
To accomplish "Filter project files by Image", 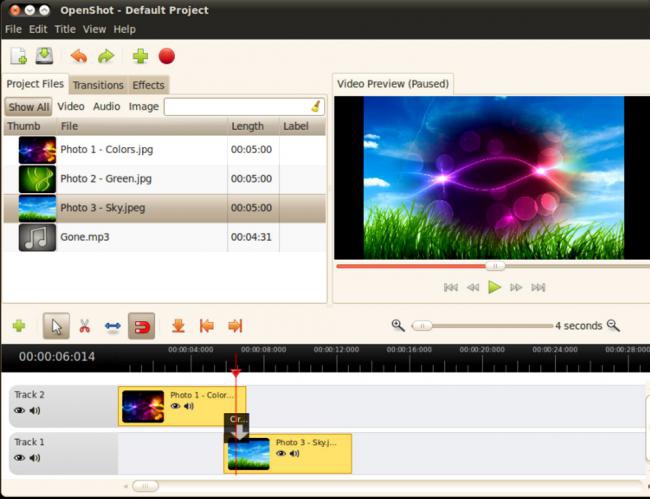I will pyautogui.click(x=143, y=107).
